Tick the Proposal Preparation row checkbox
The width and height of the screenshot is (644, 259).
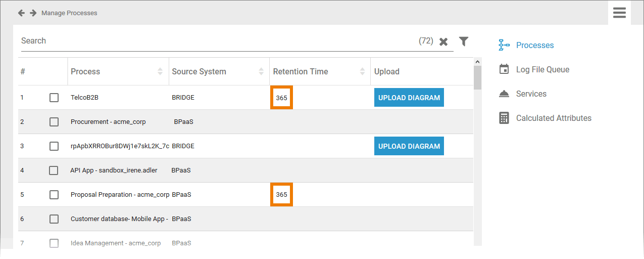[54, 195]
